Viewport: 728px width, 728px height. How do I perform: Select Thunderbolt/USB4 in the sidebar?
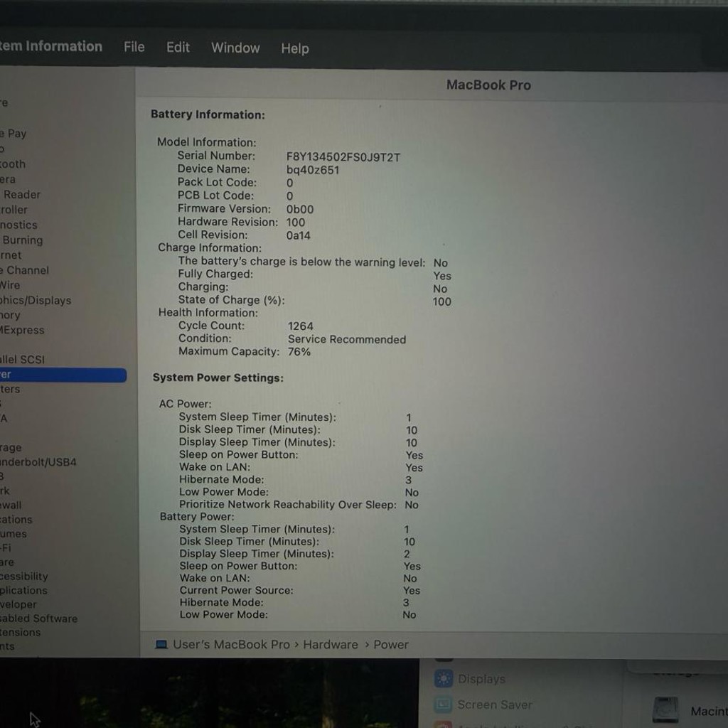pos(38,462)
